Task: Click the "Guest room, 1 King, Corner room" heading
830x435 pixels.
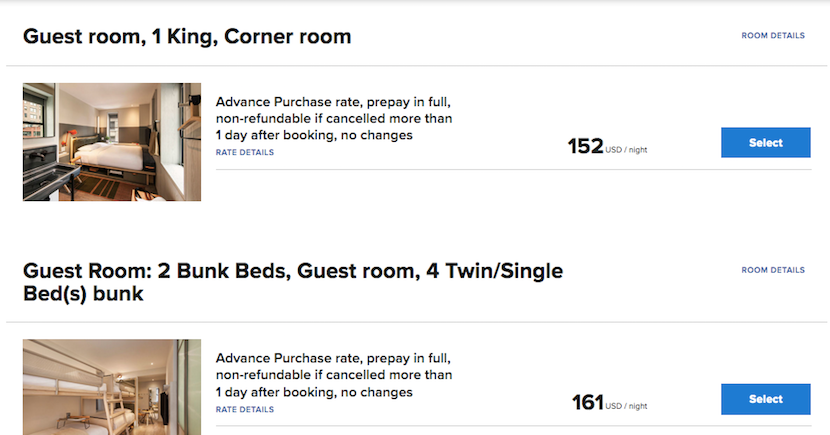Action: (187, 37)
